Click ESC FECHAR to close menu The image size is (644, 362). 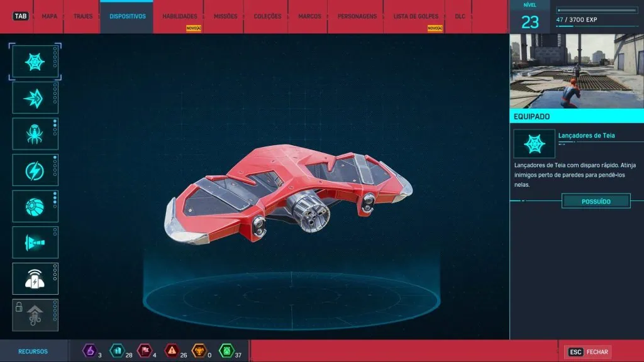[589, 352]
